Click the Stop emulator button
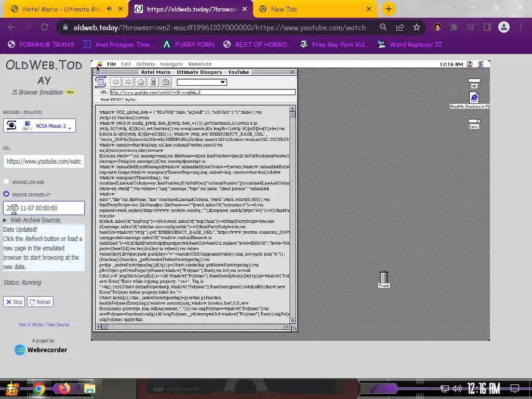Viewport: 532px width, 399px height. click(x=14, y=302)
